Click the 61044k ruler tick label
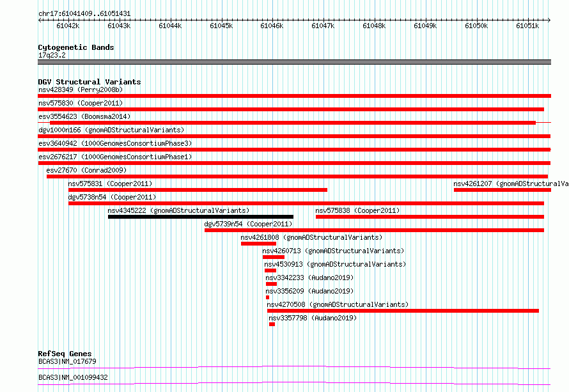Screen dimensions: 569x392 [170, 26]
